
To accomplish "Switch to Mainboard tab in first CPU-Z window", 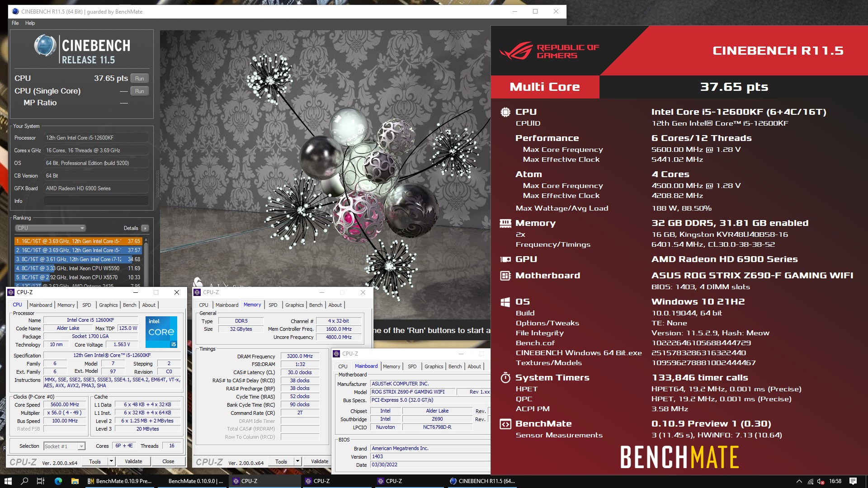I will click(x=41, y=305).
